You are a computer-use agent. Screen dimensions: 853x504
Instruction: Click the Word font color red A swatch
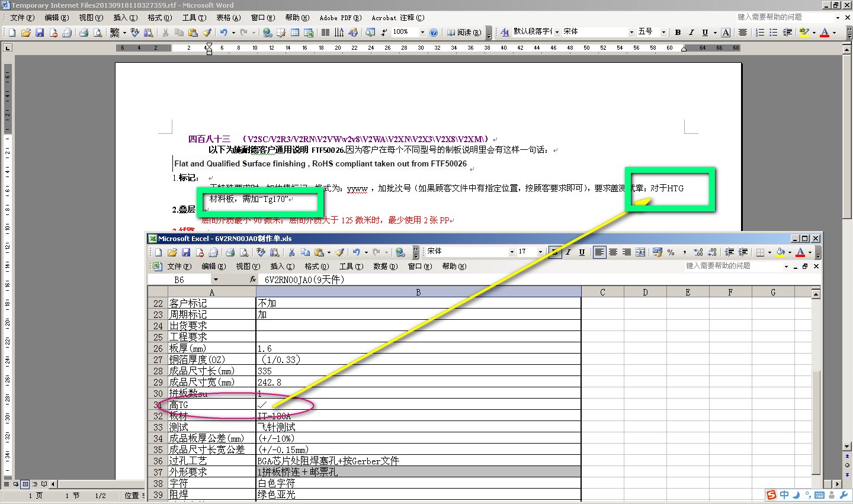pos(824,33)
